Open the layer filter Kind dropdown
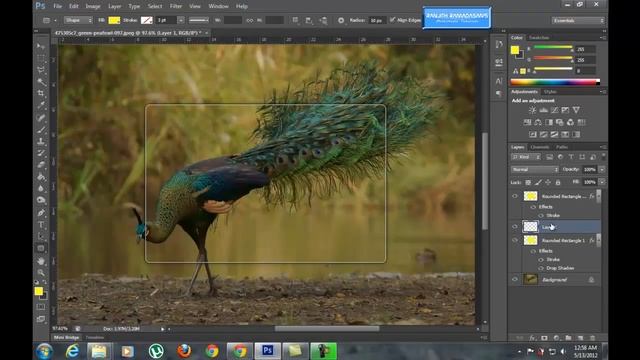Viewport: 640px width, 360px height. (526, 157)
